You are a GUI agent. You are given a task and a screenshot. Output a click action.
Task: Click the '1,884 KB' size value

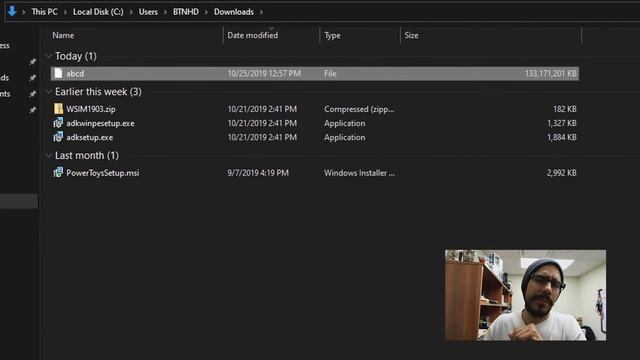562,138
